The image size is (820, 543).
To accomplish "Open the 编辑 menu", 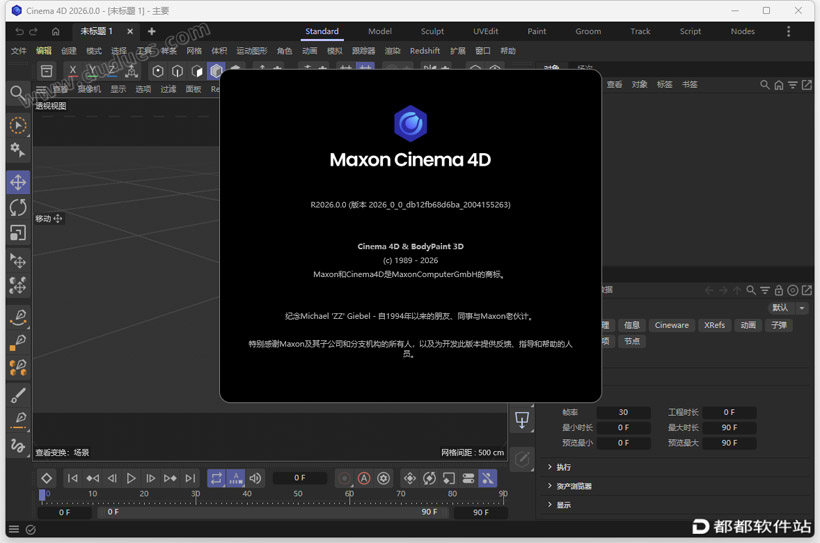I will (43, 51).
